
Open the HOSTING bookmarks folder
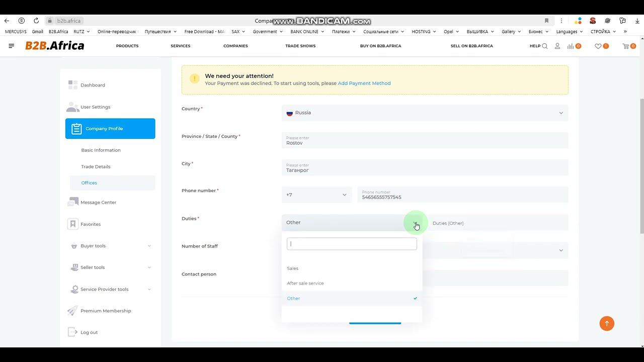(x=424, y=31)
